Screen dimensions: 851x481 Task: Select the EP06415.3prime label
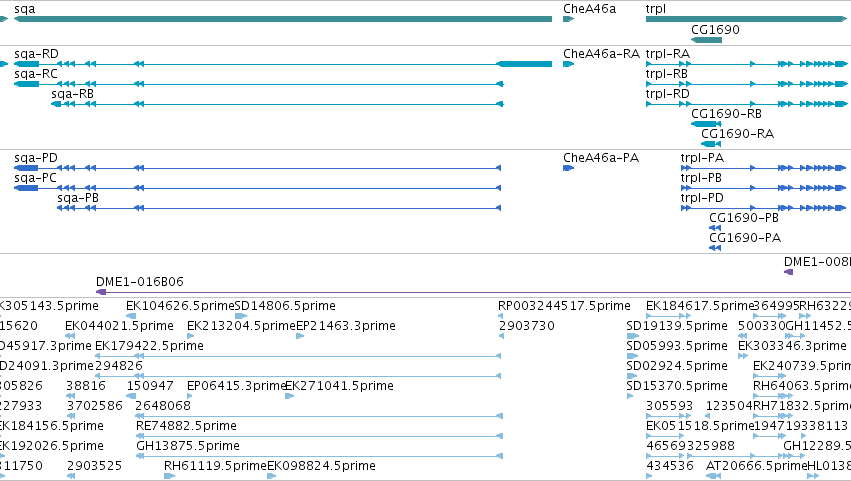pyautogui.click(x=236, y=386)
